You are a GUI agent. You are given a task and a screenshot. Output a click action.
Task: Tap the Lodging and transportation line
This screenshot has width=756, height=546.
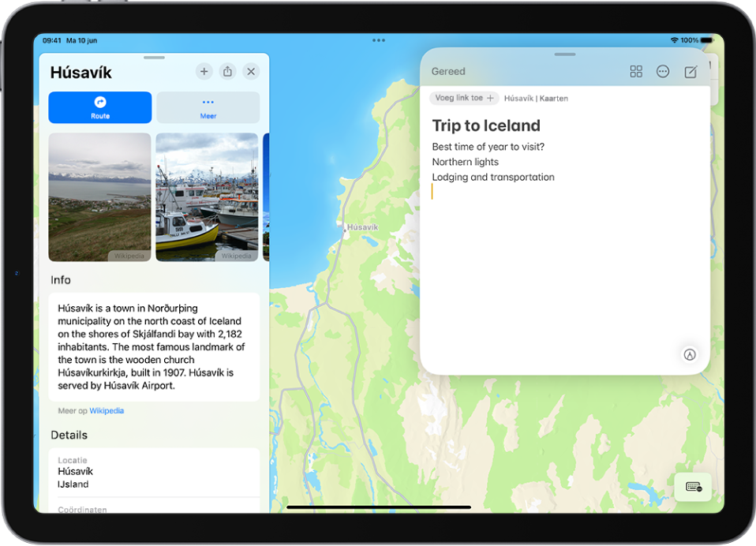point(493,178)
